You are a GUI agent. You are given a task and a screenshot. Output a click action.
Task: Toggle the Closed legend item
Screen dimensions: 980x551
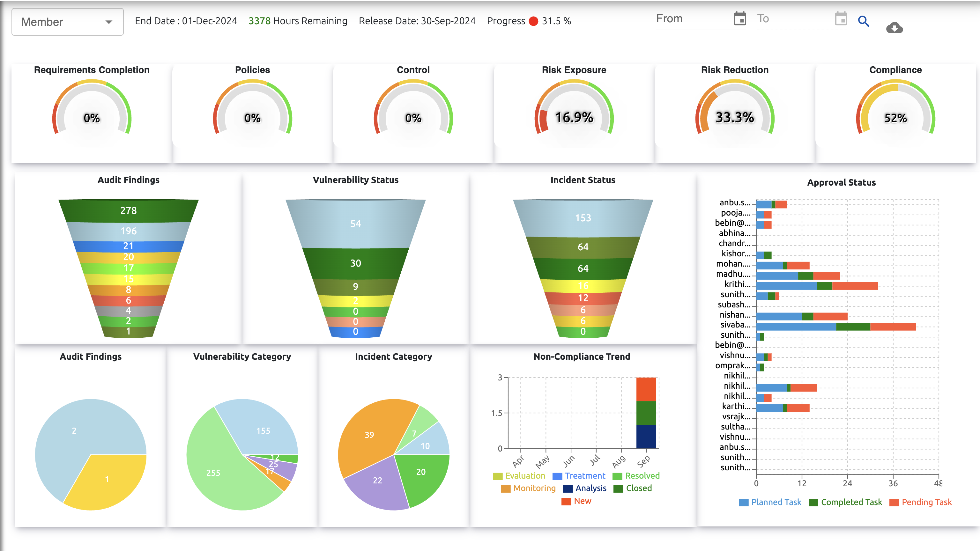633,488
